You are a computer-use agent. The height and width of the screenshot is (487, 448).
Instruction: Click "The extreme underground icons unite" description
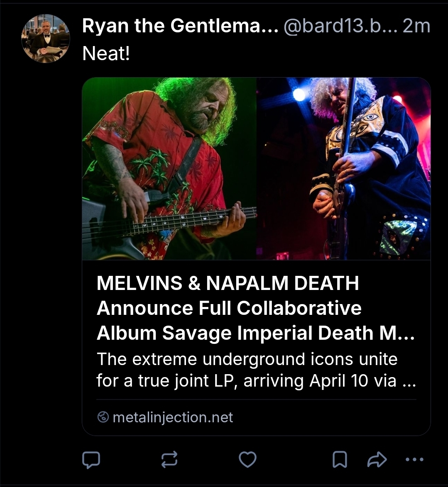(247, 359)
